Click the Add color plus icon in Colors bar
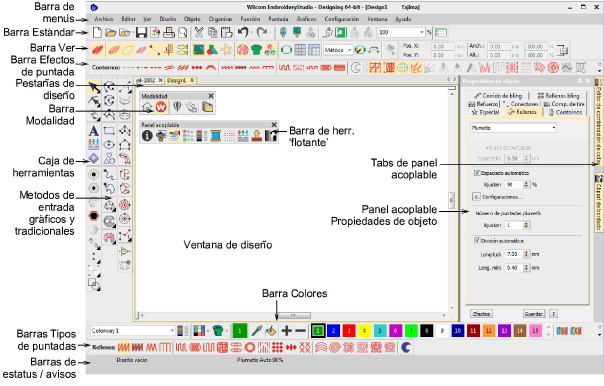The image size is (604, 386). [x=287, y=331]
